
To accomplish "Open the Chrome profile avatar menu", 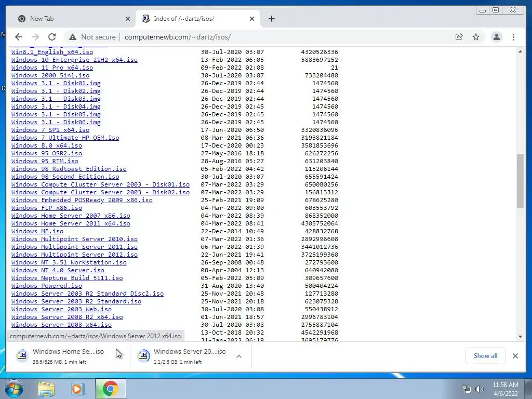I will (x=496, y=37).
